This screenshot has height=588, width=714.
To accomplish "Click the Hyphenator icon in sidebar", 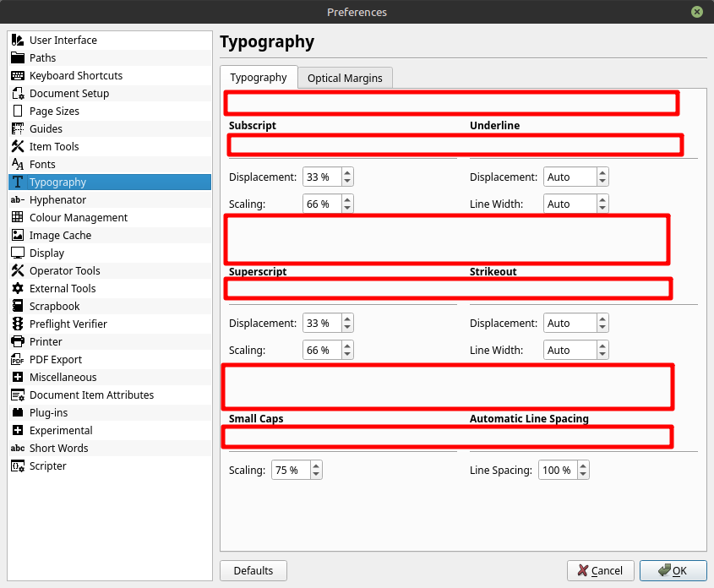I will [x=18, y=200].
